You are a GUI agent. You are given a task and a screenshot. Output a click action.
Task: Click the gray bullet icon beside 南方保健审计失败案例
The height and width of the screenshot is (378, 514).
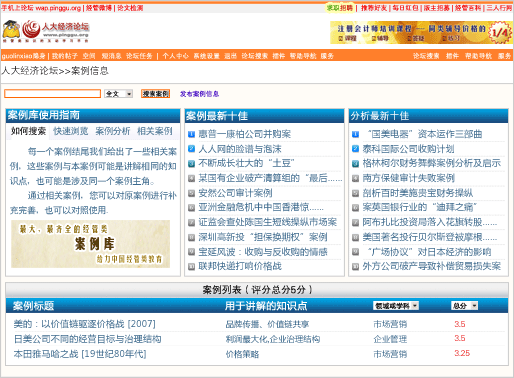(355, 178)
